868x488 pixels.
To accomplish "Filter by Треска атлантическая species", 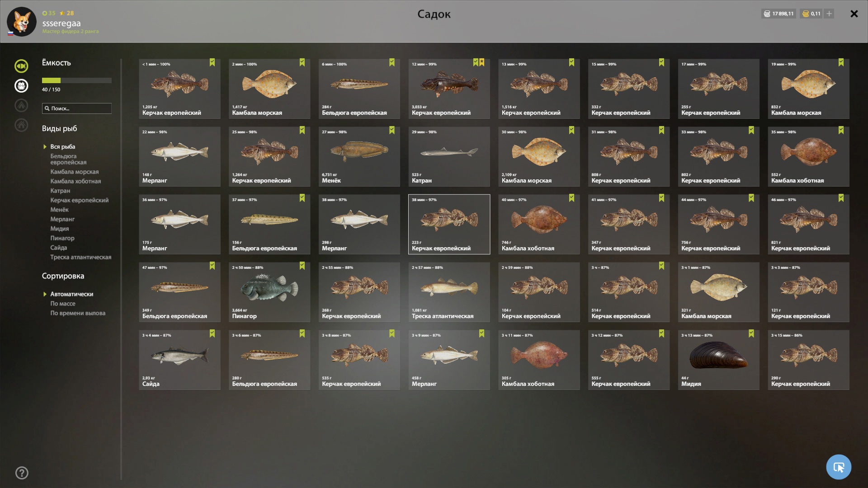I will click(81, 257).
